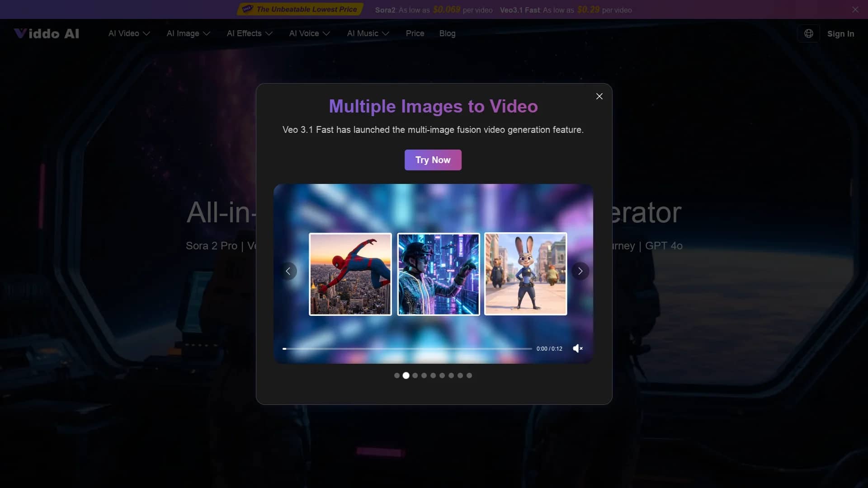Screen dimensions: 868x488
Task: Dismiss the top promo banner
Action: pyautogui.click(x=855, y=9)
